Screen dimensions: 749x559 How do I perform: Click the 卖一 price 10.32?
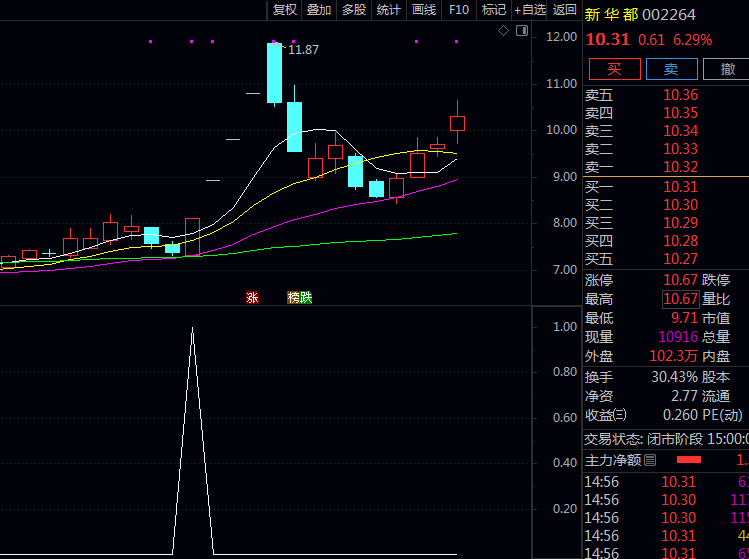click(x=680, y=167)
